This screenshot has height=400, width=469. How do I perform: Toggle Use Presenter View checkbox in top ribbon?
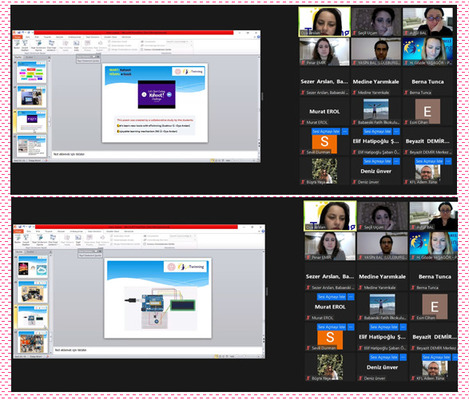pyautogui.click(x=142, y=49)
